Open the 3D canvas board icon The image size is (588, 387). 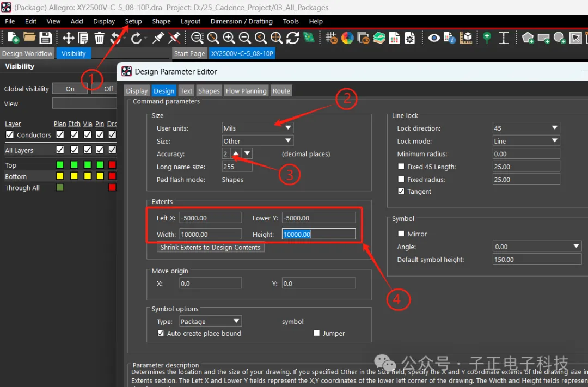click(x=309, y=38)
